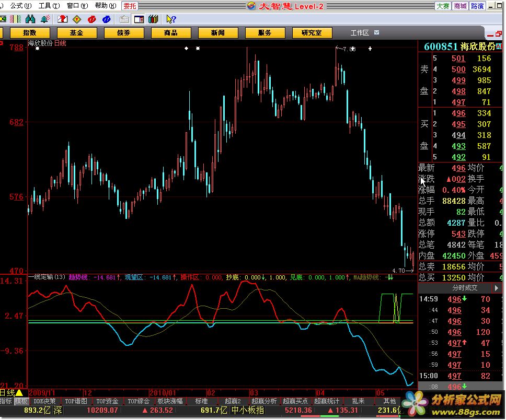
Task: Open the 工具 menu
Action: 49,6
